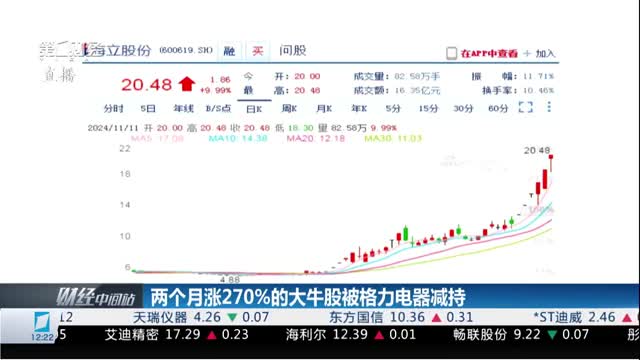The width and height of the screenshot is (640, 360).
Task: Select the 月K chart period
Action: [324, 109]
